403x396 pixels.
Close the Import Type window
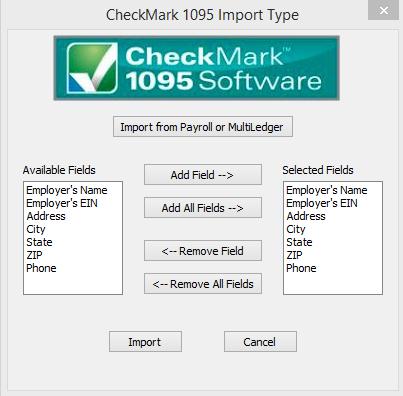(384, 10)
